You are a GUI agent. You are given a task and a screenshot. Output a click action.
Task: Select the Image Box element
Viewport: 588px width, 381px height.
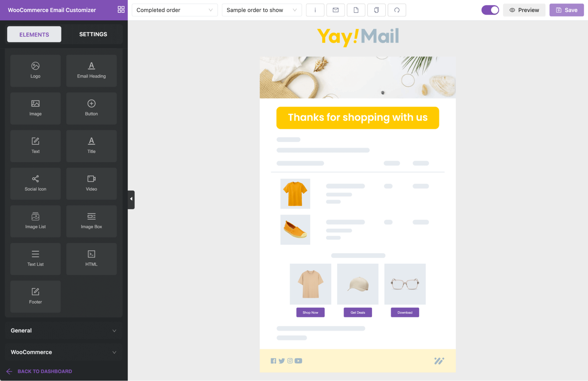91,220
